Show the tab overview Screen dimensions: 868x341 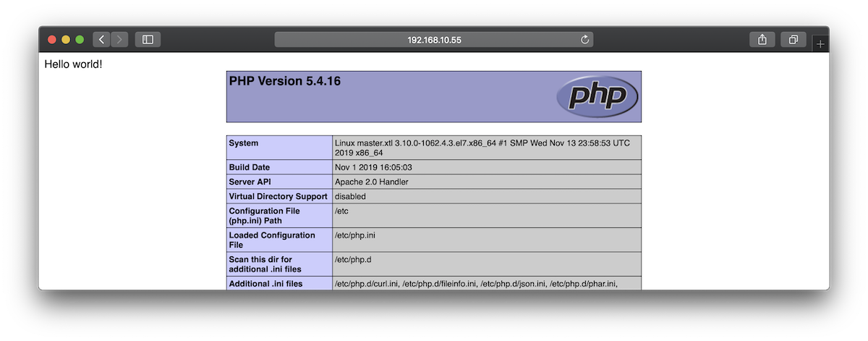[793, 40]
